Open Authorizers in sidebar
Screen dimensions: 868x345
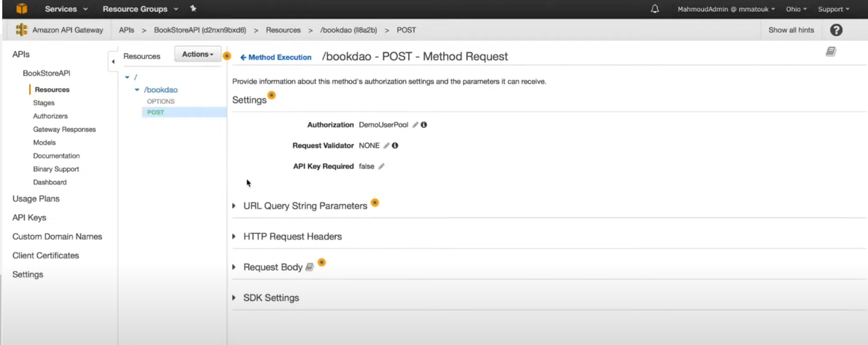point(50,116)
